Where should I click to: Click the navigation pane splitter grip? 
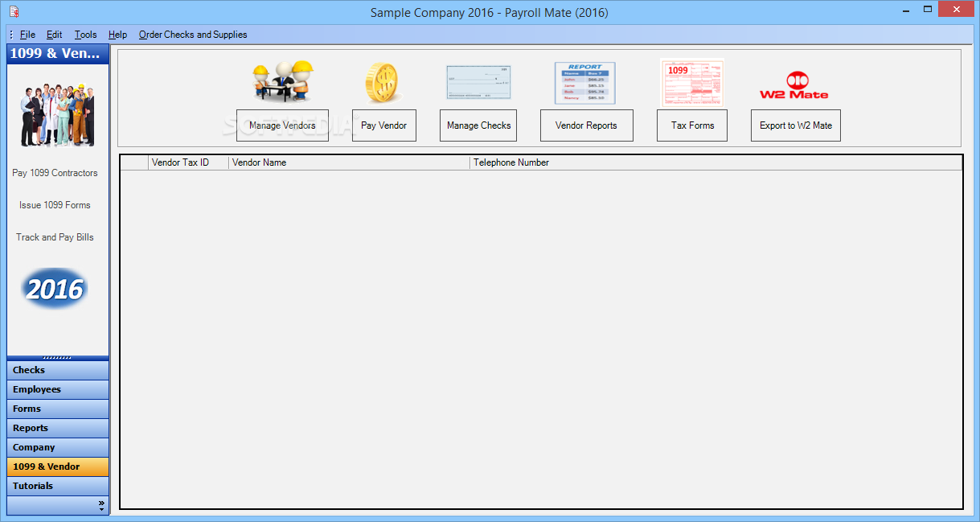58,358
